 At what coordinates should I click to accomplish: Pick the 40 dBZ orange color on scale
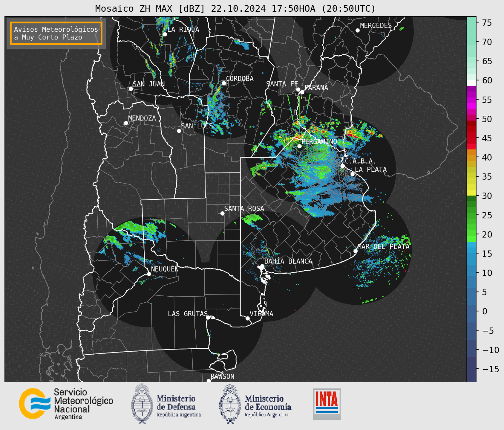(471, 158)
